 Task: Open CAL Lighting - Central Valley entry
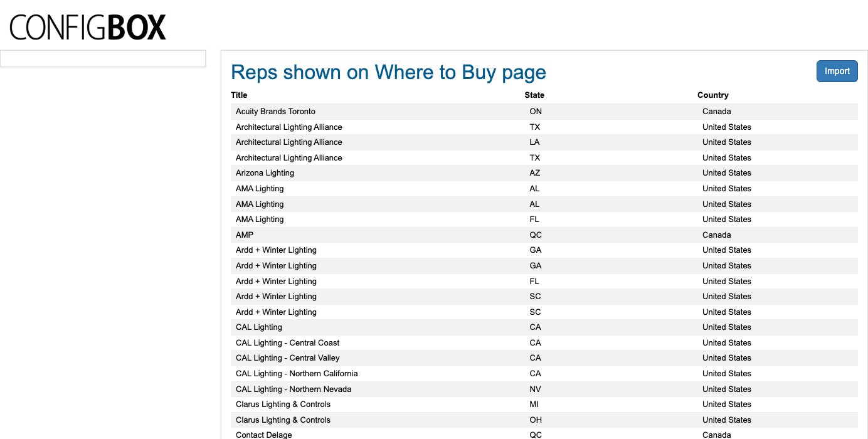pos(287,358)
